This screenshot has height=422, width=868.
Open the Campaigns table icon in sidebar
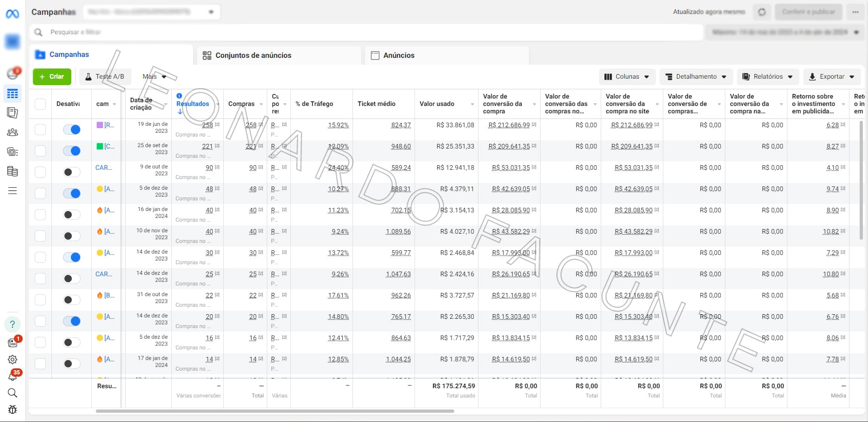[x=13, y=94]
